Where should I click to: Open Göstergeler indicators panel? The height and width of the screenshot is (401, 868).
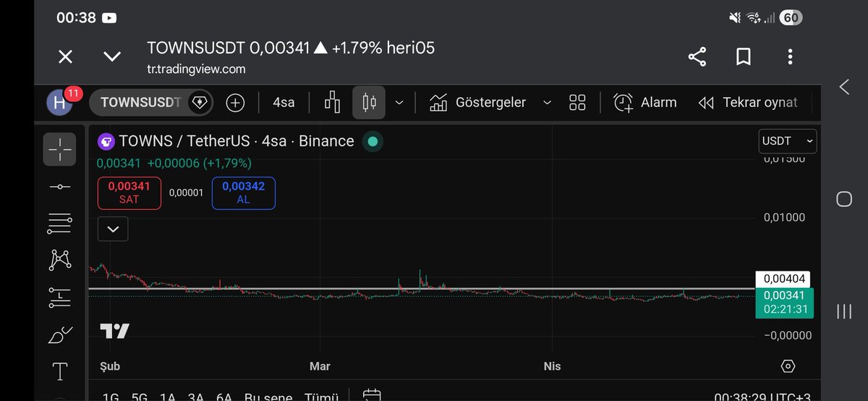click(x=478, y=103)
